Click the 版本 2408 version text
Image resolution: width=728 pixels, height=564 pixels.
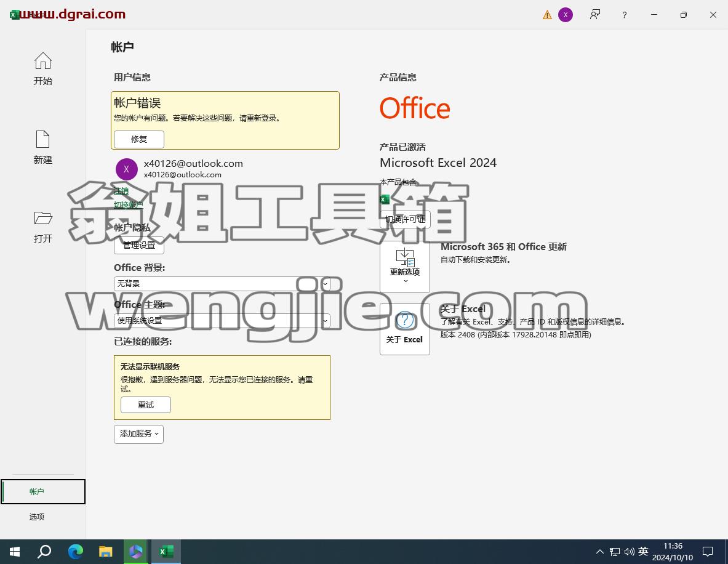coord(515,334)
